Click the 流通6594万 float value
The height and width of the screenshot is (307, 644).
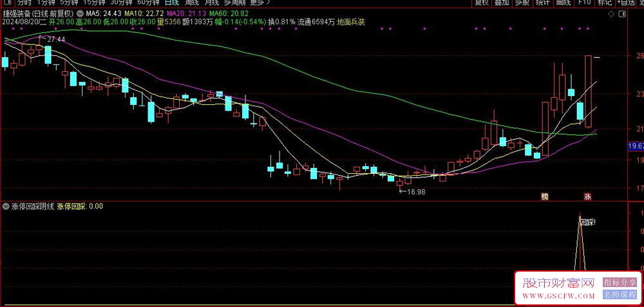pos(316,22)
